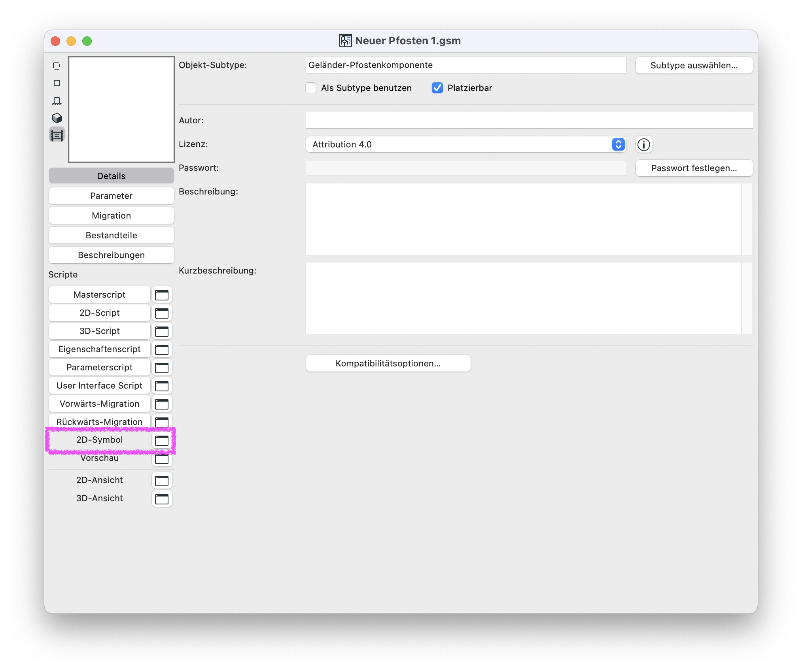Focus the Autor input field
Image resolution: width=802 pixels, height=672 pixels.
(x=529, y=121)
